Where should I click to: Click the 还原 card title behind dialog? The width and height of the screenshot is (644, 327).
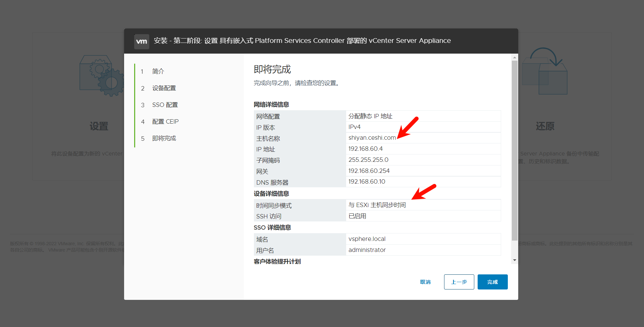coord(545,126)
